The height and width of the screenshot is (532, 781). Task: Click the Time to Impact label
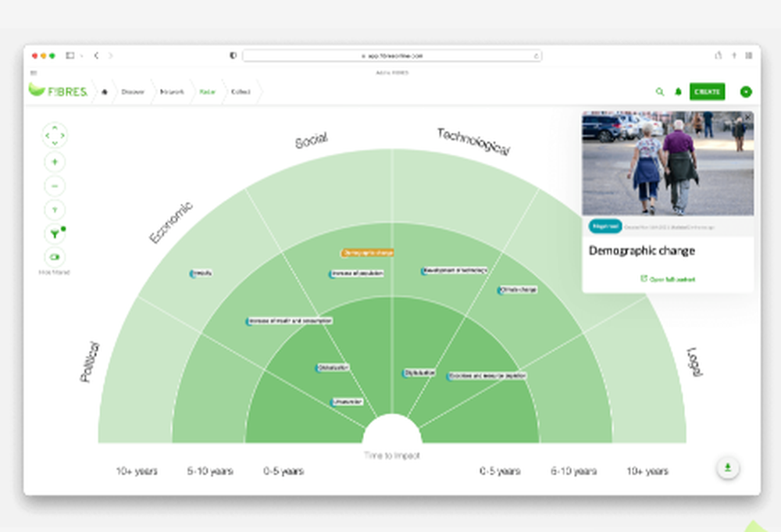click(x=392, y=455)
